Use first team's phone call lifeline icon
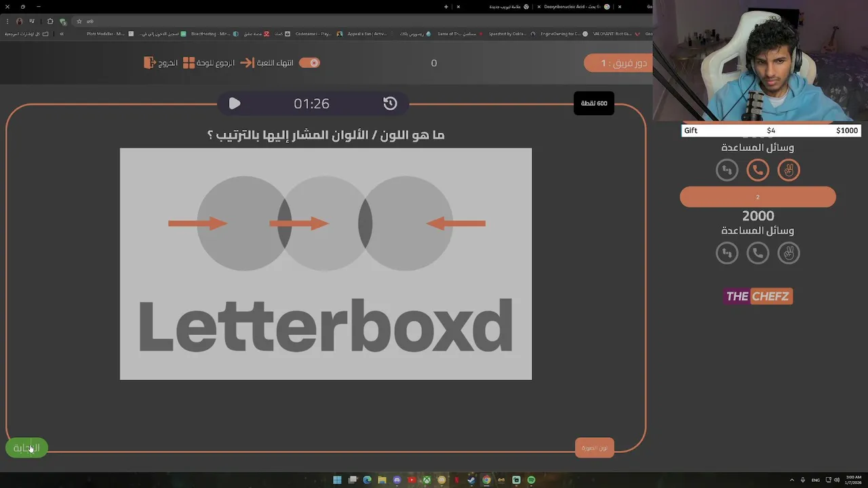The image size is (868, 488). (757, 170)
